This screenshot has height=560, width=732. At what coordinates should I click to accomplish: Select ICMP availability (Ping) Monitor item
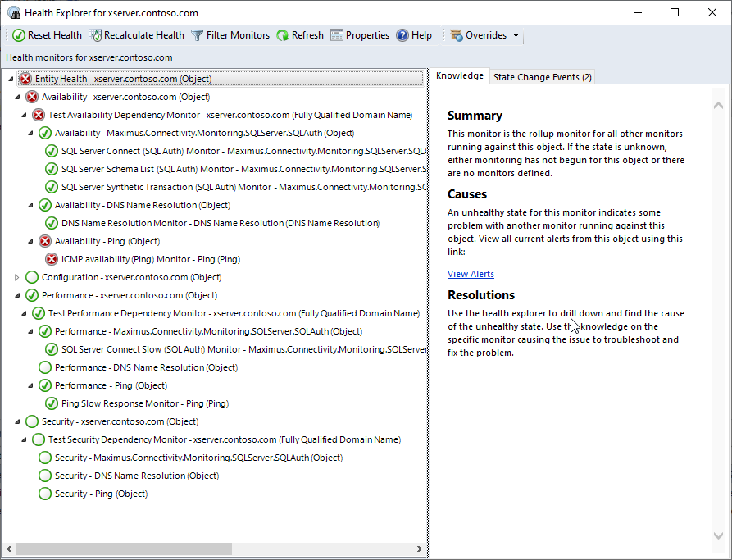(150, 259)
